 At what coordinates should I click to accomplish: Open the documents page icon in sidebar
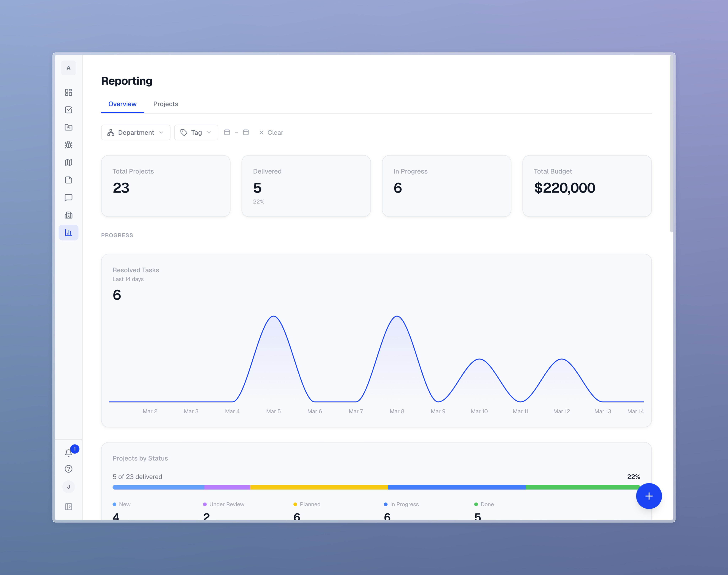click(x=69, y=180)
